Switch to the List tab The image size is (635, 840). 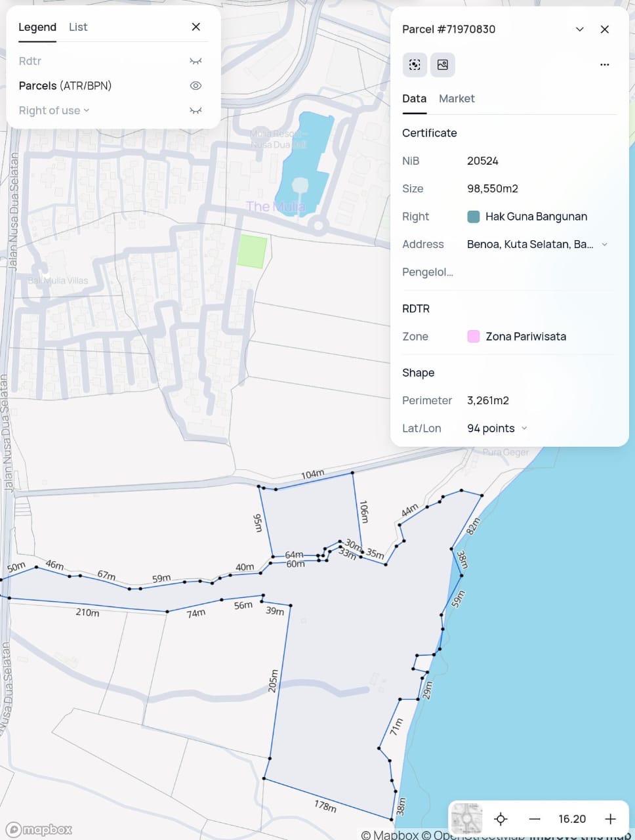(x=78, y=27)
